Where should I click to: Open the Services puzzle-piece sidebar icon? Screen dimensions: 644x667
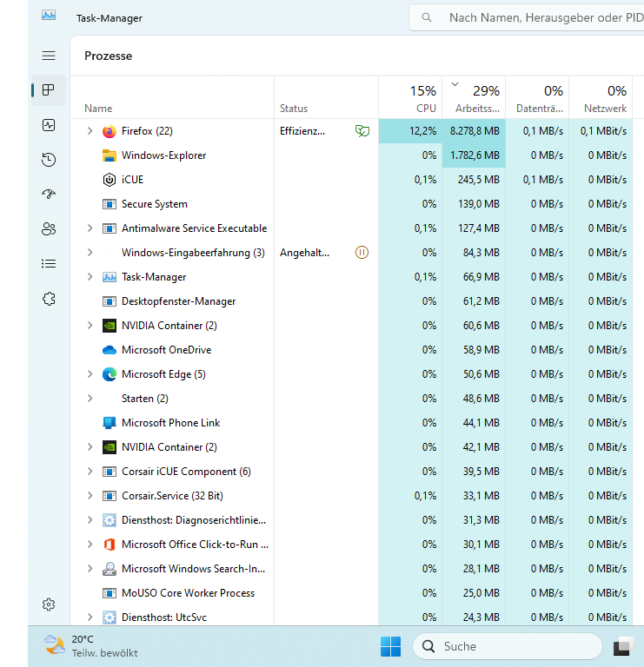tap(49, 299)
